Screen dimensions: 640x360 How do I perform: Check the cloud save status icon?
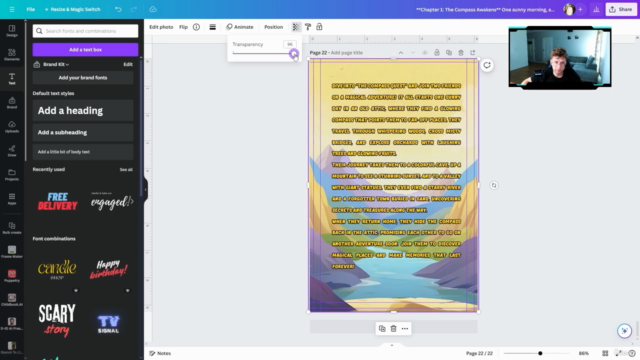click(153, 9)
